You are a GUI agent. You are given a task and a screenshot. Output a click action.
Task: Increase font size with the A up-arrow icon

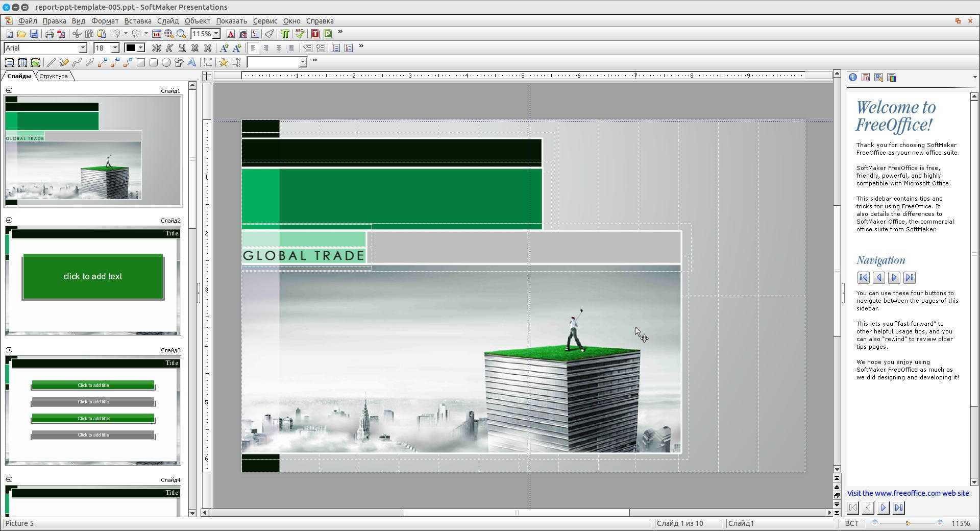(224, 48)
